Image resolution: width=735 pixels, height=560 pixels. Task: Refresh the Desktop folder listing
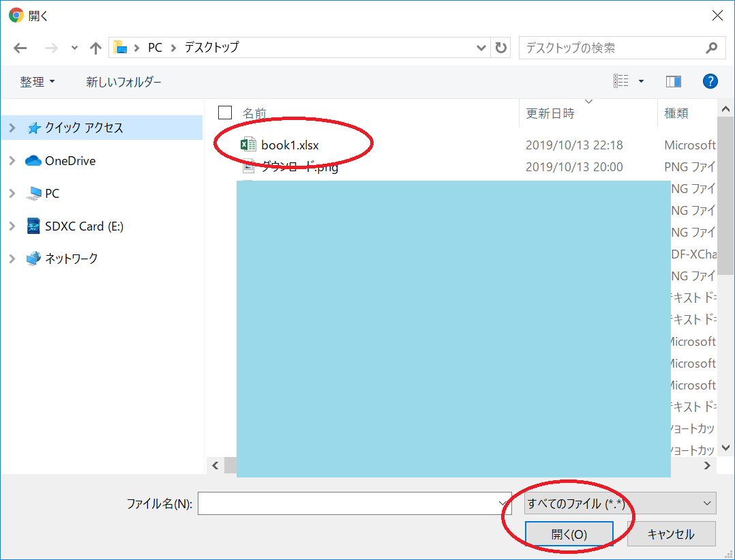pyautogui.click(x=501, y=48)
